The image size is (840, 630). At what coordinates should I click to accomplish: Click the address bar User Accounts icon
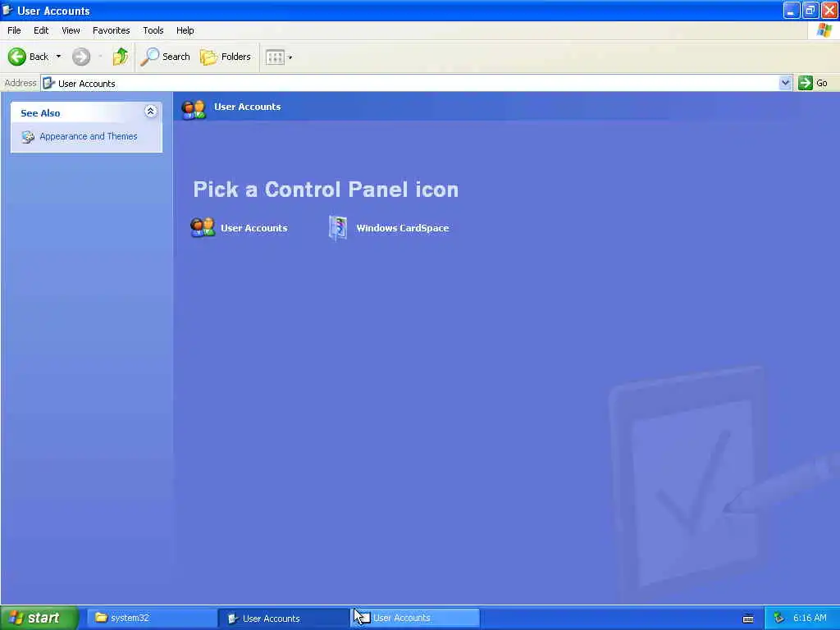click(48, 83)
